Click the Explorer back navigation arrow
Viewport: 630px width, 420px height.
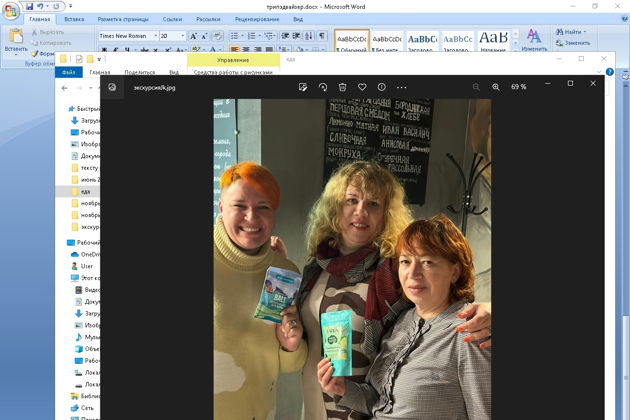(x=64, y=88)
